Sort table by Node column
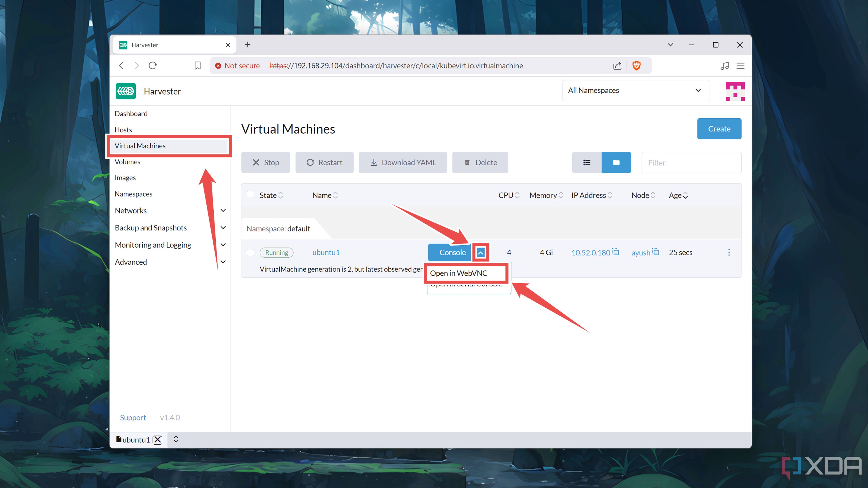868x488 pixels. pyautogui.click(x=643, y=195)
